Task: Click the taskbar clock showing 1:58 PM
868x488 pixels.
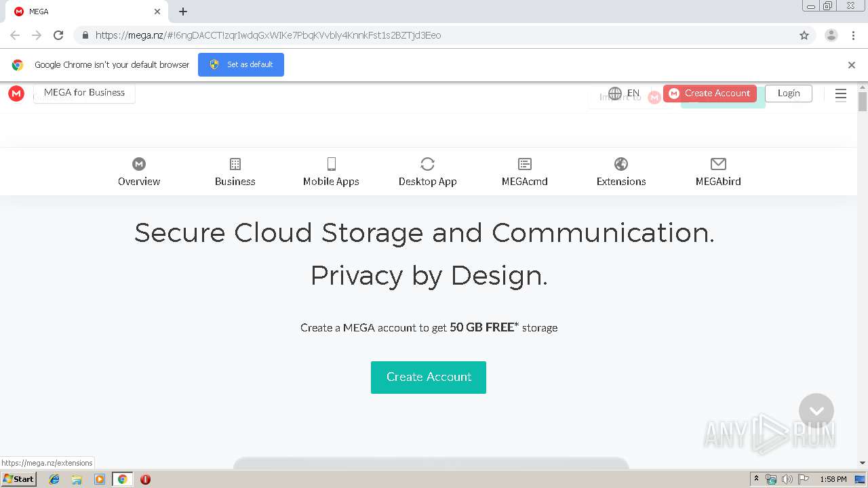Action: tap(833, 479)
